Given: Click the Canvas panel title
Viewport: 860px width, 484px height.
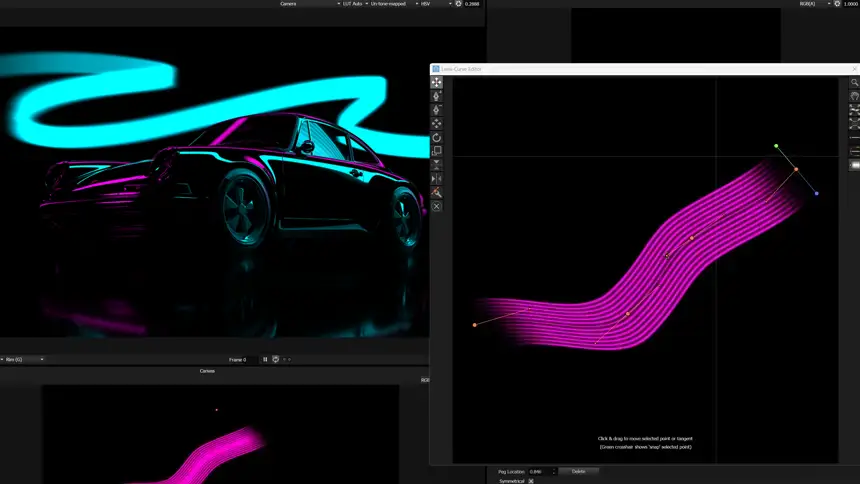Looking at the screenshot, I should click(x=207, y=371).
